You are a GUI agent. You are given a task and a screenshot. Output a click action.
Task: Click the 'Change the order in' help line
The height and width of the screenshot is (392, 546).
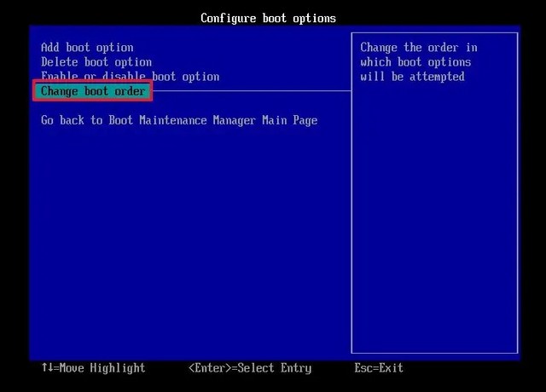[x=418, y=48]
